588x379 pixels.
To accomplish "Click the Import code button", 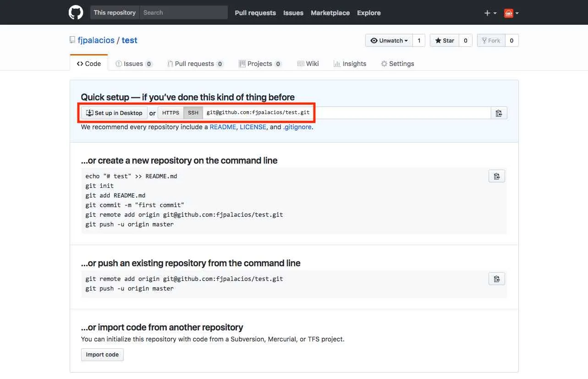I will pyautogui.click(x=102, y=355).
